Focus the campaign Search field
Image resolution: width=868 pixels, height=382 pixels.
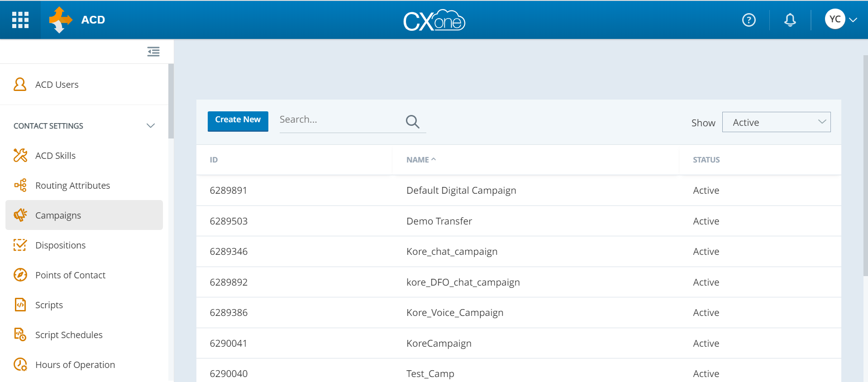pos(339,120)
